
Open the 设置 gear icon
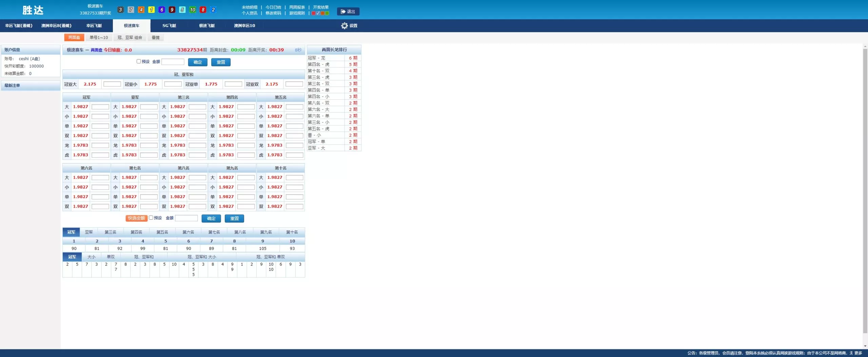344,26
